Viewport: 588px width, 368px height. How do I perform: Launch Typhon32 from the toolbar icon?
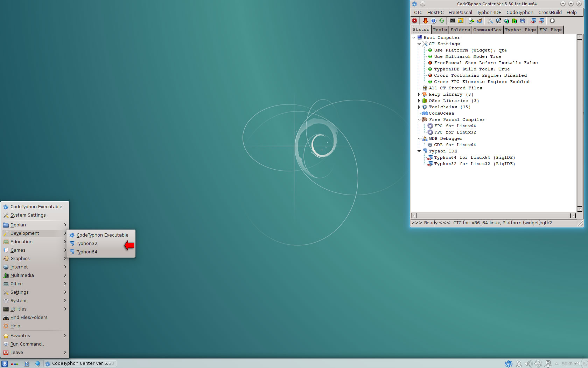pyautogui.click(x=541, y=21)
